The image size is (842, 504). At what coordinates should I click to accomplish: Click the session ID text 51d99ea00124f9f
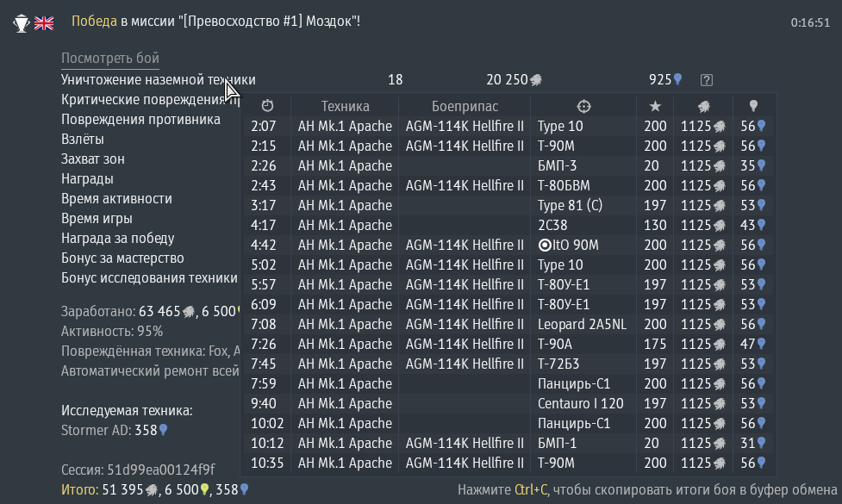(x=160, y=470)
